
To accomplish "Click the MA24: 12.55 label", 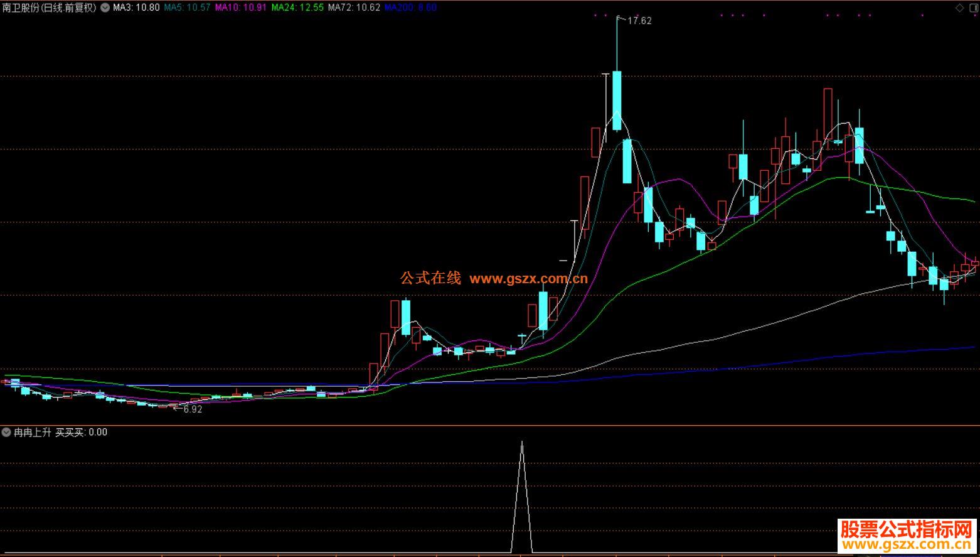I will tap(297, 8).
